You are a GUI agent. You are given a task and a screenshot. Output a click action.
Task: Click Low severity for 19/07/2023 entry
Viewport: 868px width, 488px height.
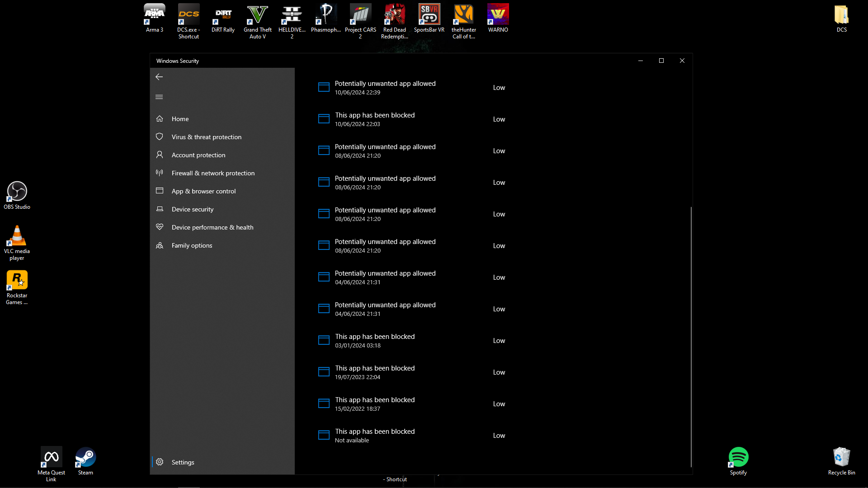pyautogui.click(x=499, y=372)
